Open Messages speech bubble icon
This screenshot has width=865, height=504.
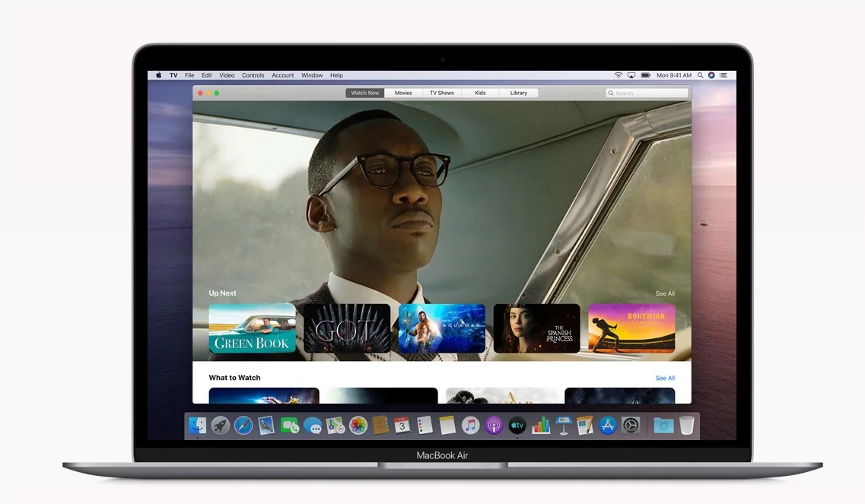click(x=313, y=426)
